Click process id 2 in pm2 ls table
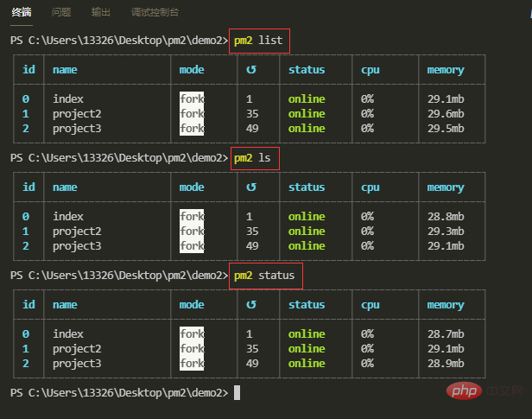 (26, 246)
